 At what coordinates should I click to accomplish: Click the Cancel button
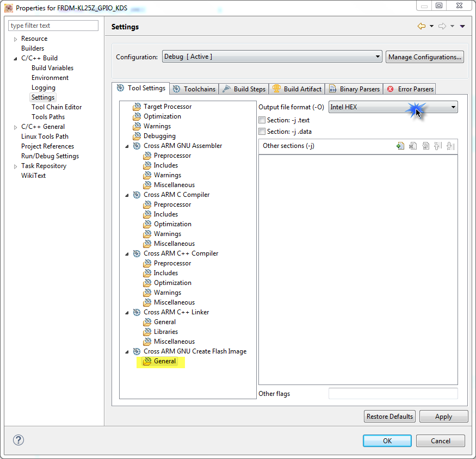[441, 441]
